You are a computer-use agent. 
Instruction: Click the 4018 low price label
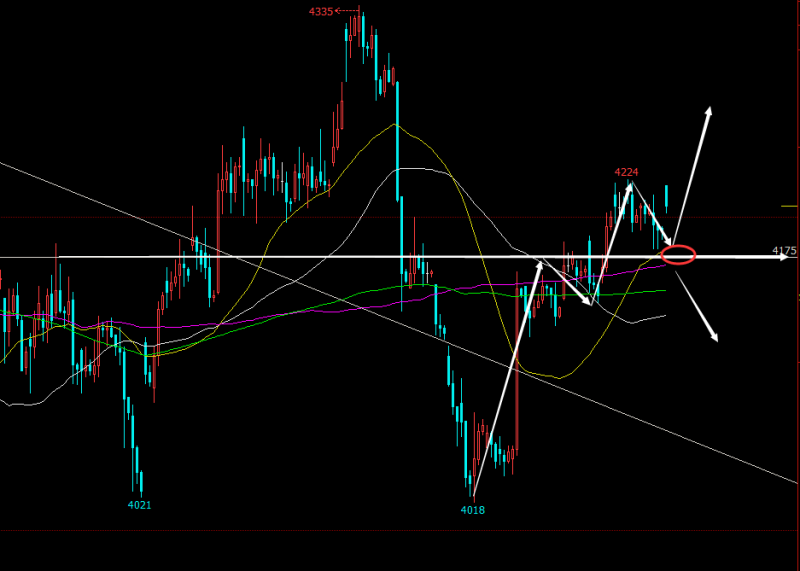pos(472,510)
